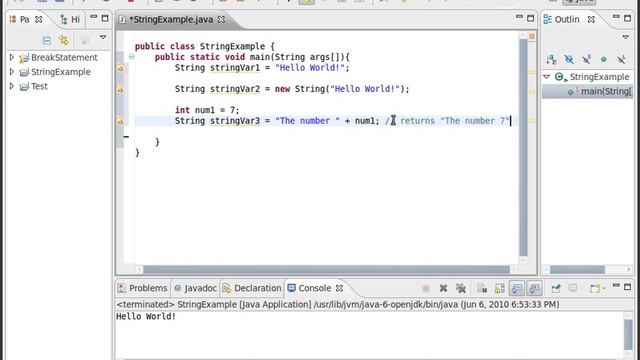Click editor vertical scrollbar thumb
Screen dimensions: 640x360
click(523, 147)
